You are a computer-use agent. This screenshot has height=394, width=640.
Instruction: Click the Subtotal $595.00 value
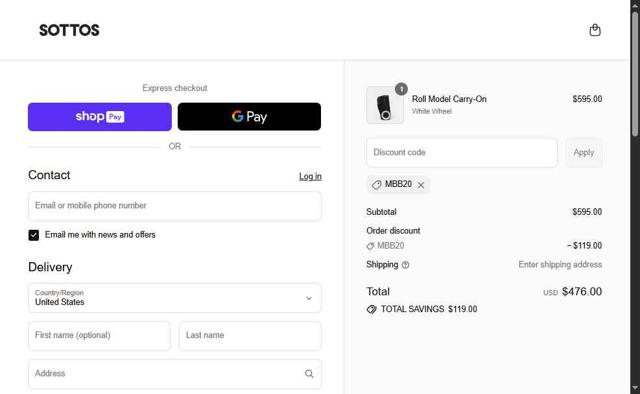click(587, 212)
